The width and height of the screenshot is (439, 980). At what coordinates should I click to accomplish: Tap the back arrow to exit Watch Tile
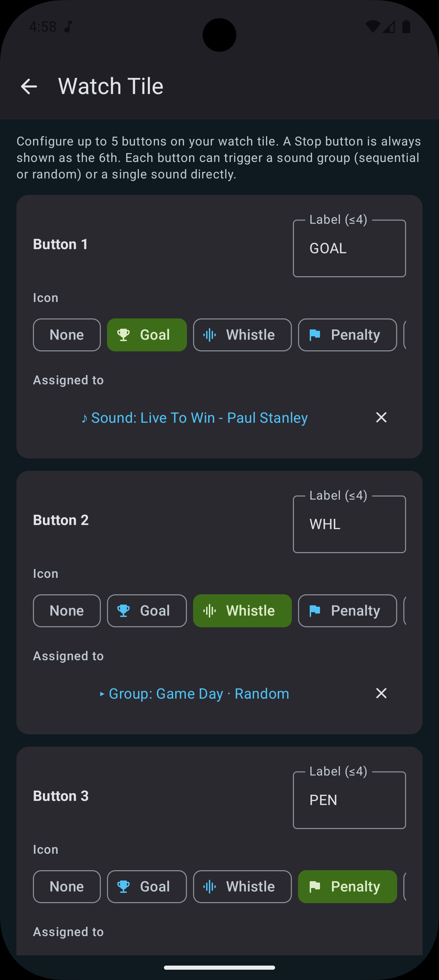[29, 86]
